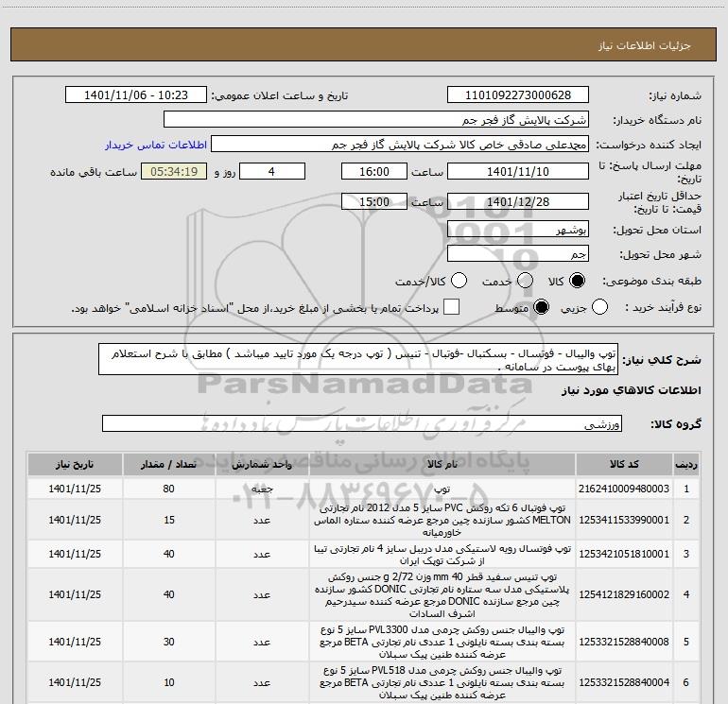The image size is (728, 704).
Task: Choose the جزیی purchase type radio
Action: tap(599, 307)
